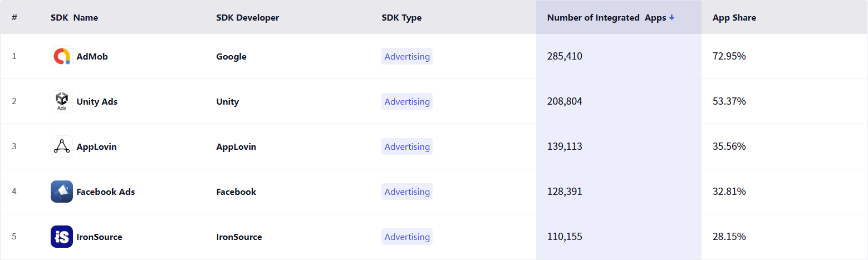868x260 pixels.
Task: Click the AppLovin logo icon
Action: click(62, 146)
